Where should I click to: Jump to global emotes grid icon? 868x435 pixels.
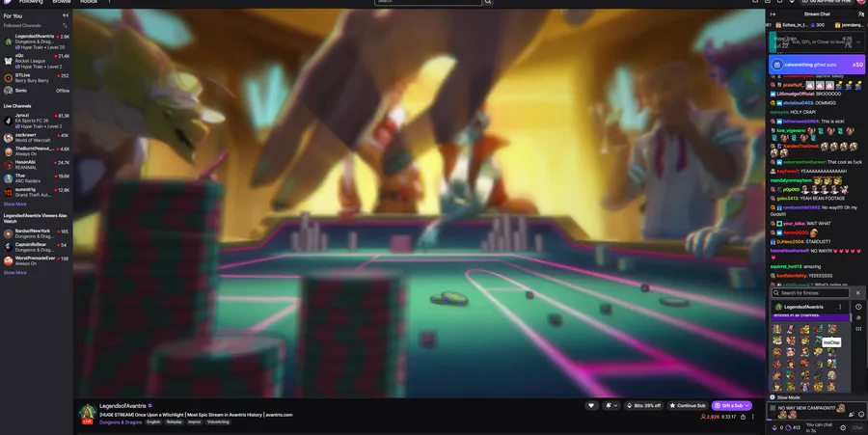click(x=858, y=329)
